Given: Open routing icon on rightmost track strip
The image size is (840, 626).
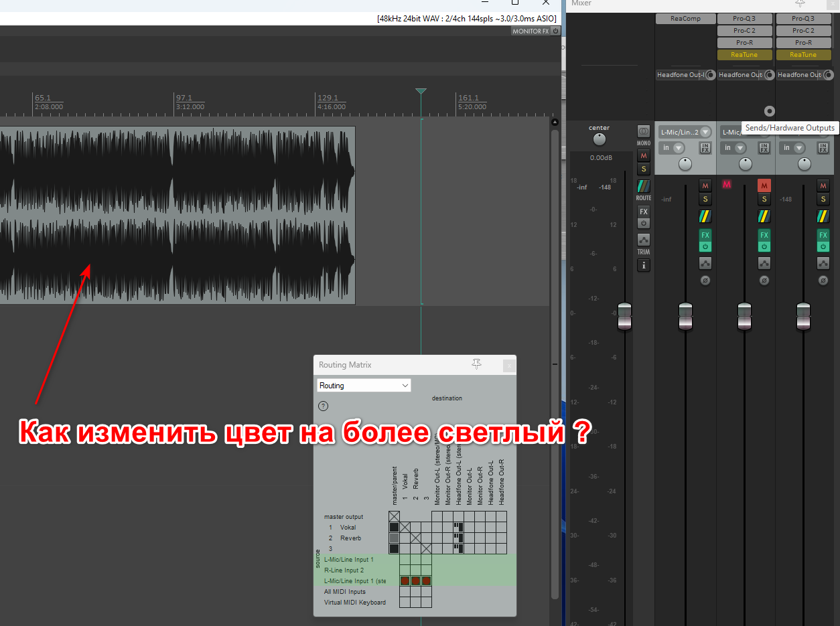Looking at the screenshot, I should (x=823, y=216).
